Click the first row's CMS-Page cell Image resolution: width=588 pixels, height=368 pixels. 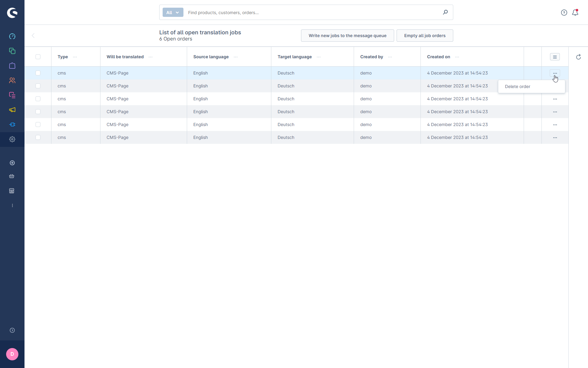[x=143, y=73]
